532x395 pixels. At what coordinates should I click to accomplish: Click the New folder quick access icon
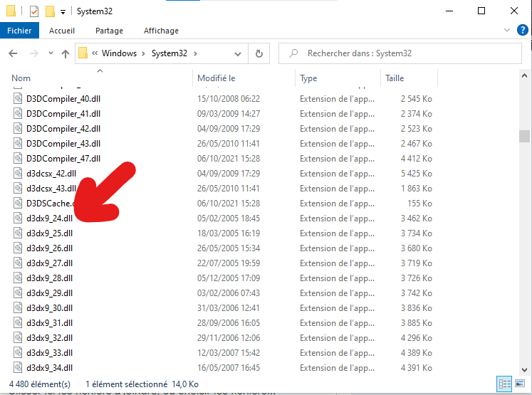pyautogui.click(x=50, y=11)
